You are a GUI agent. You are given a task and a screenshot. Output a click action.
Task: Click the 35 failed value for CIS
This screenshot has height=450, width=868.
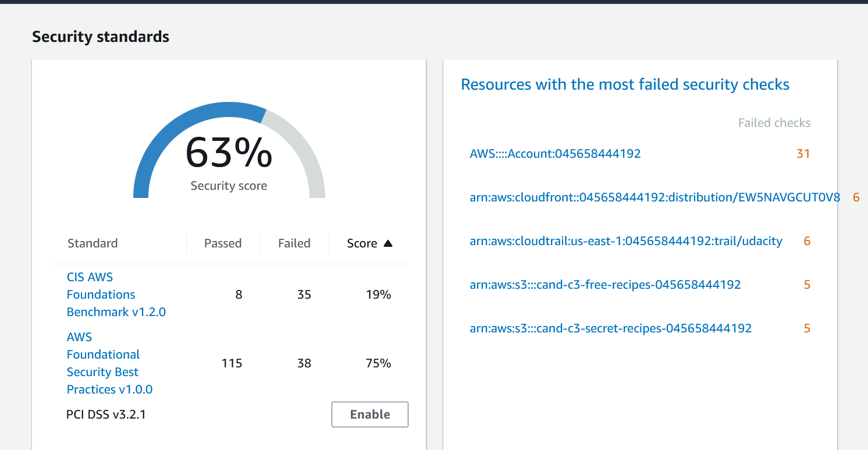304,295
